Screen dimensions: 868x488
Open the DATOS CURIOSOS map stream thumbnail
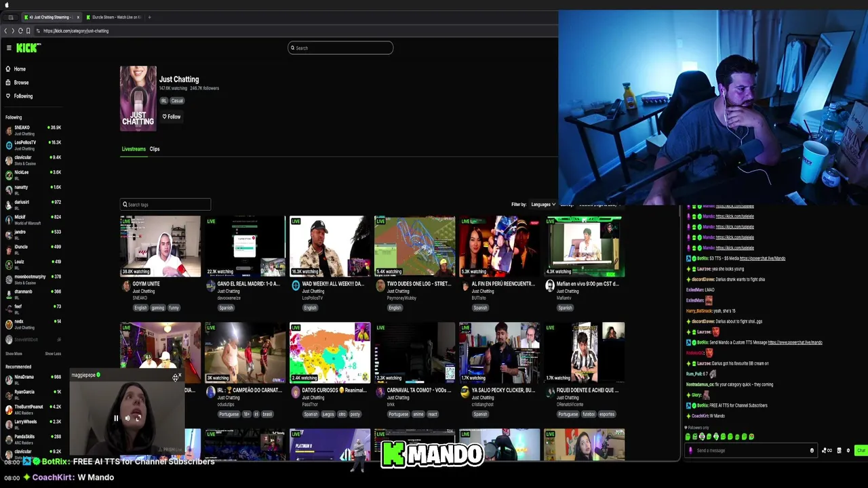[330, 353]
